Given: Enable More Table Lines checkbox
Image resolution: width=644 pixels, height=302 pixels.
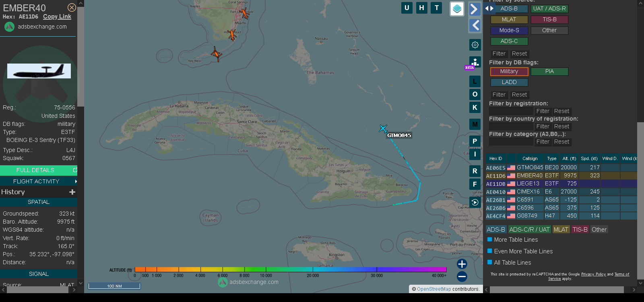Looking at the screenshot, I should click(x=490, y=239).
